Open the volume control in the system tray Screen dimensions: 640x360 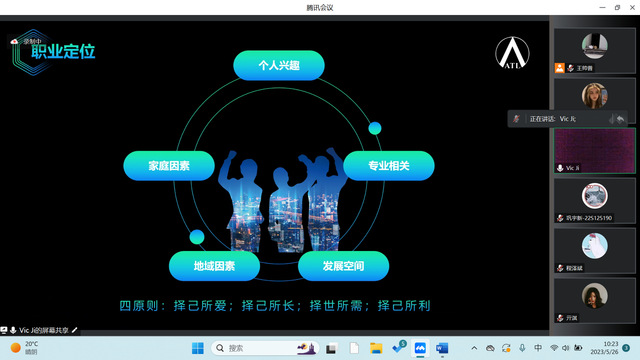[x=566, y=348]
